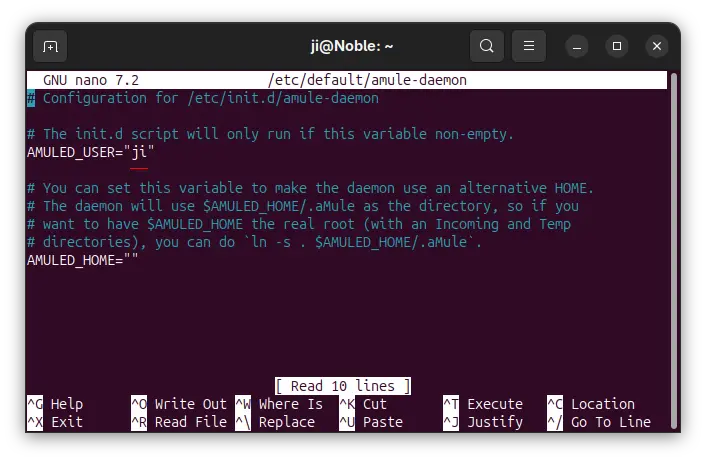Click the ^O Write Out shortcut
This screenshot has width=706, height=461.
point(179,404)
